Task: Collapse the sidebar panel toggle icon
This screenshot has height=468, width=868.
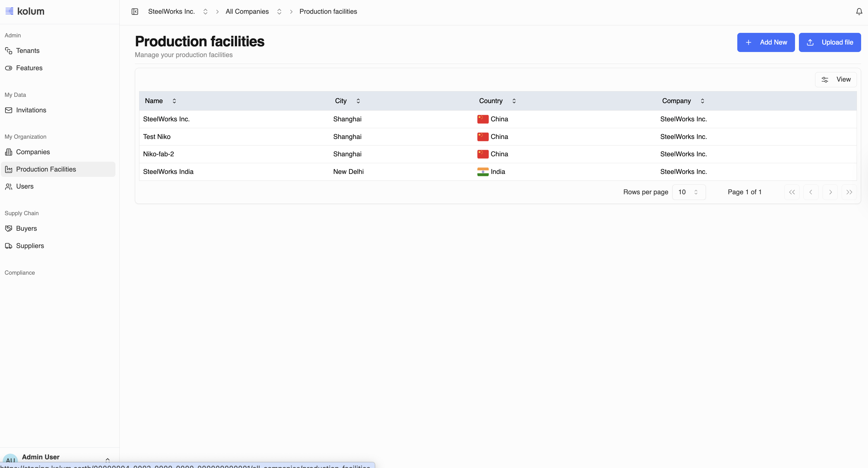Action: [135, 11]
